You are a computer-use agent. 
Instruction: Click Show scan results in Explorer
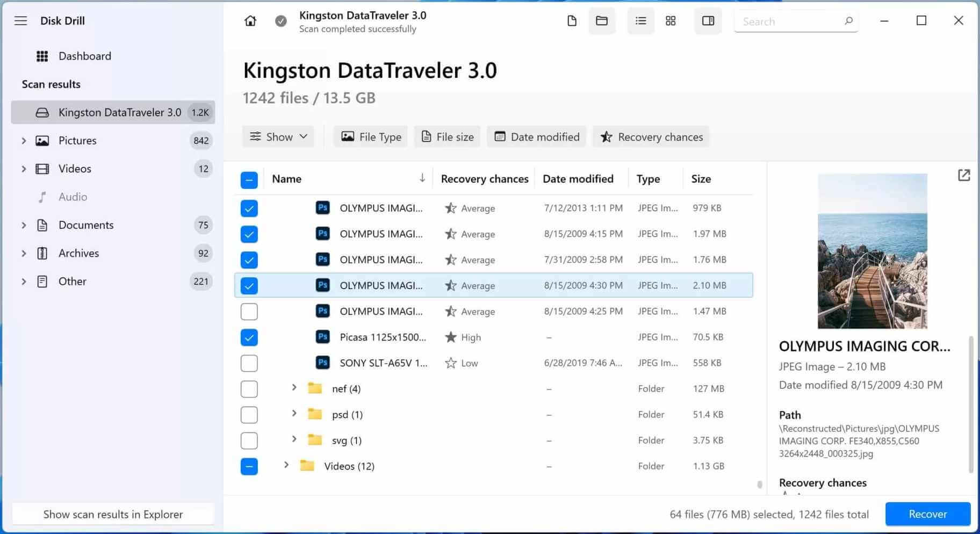[x=113, y=515]
